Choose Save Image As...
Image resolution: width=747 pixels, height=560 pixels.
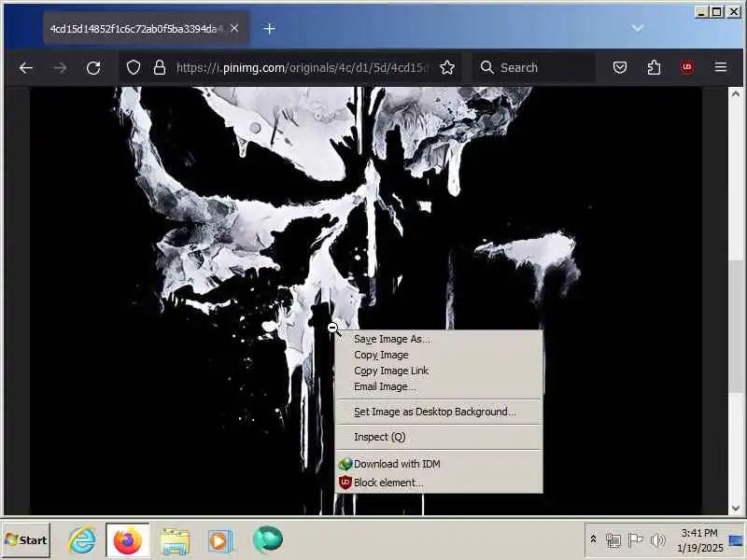(x=439, y=339)
